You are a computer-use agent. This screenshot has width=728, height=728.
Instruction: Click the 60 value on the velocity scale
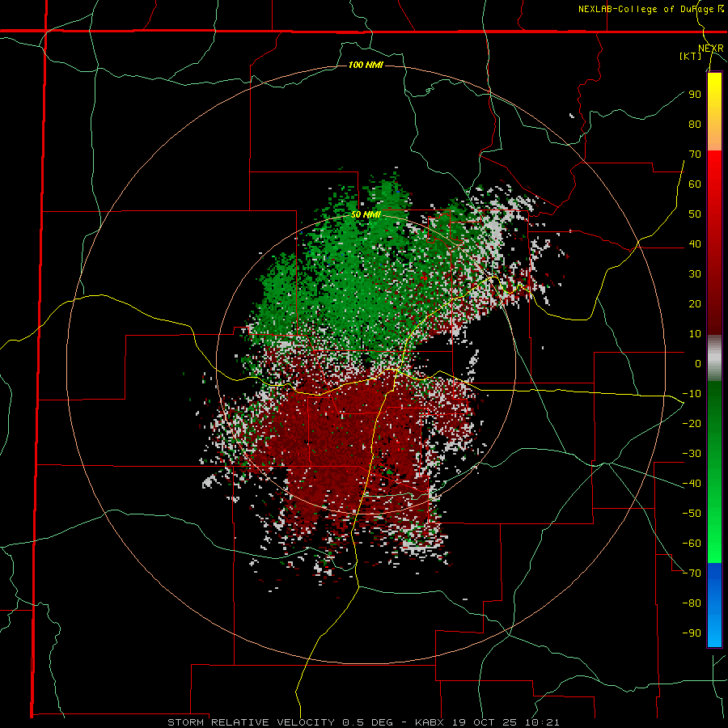[x=695, y=184]
